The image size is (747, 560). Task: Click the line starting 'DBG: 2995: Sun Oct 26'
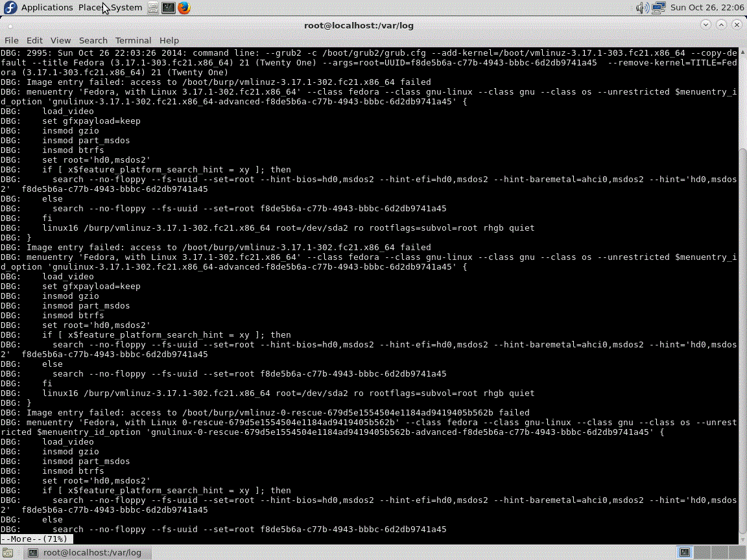[369, 53]
